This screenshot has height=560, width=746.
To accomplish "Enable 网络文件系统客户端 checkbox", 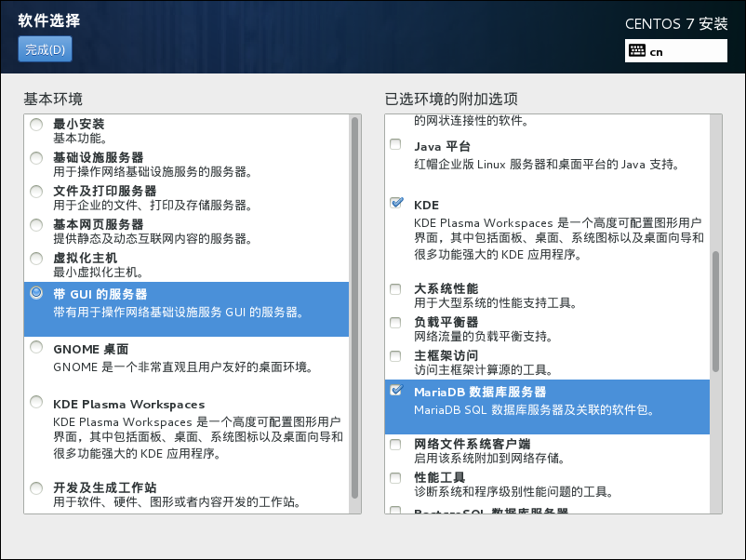I will 396,444.
